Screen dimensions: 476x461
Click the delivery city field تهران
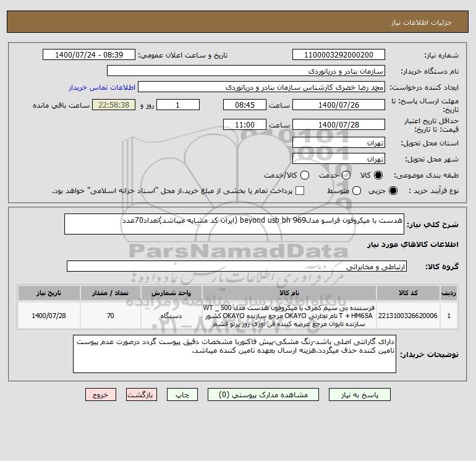pyautogui.click(x=339, y=158)
